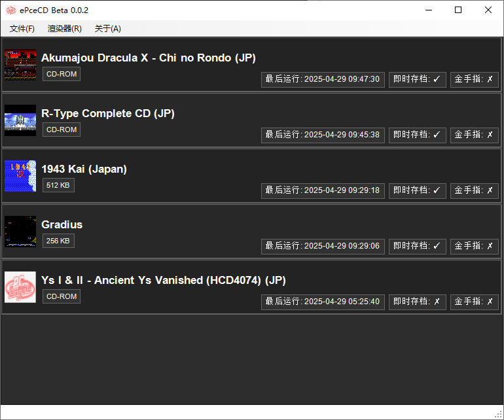Open the 文件(F) menu
This screenshot has height=420, width=504.
click(x=22, y=29)
